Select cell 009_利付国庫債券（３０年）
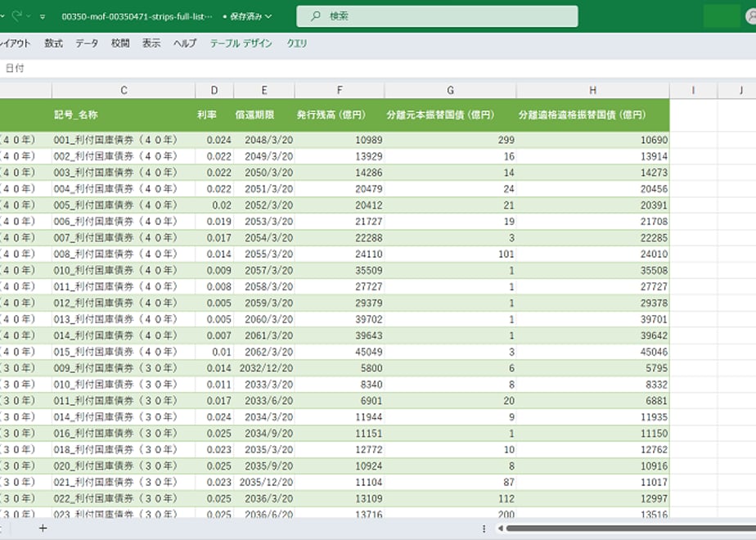 click(x=124, y=368)
